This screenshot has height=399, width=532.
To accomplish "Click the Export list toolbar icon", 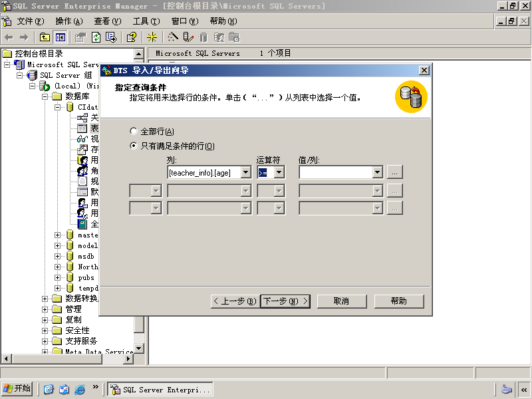I will pos(111,37).
